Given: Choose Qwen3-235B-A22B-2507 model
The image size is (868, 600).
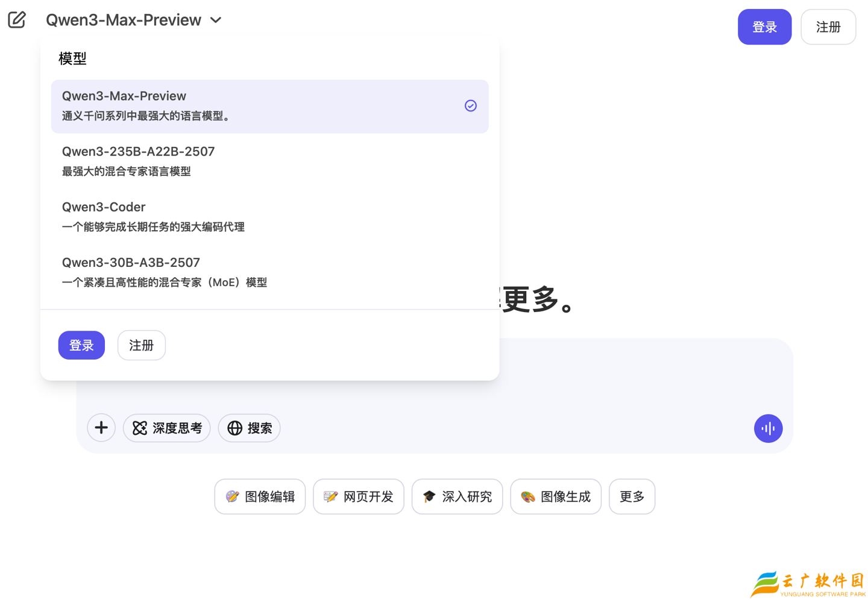Looking at the screenshot, I should tap(269, 161).
